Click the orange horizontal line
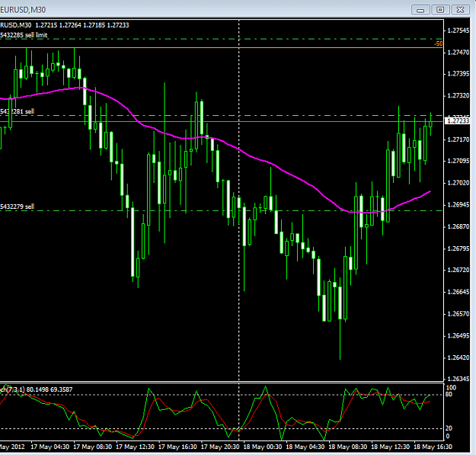 [x=221, y=48]
